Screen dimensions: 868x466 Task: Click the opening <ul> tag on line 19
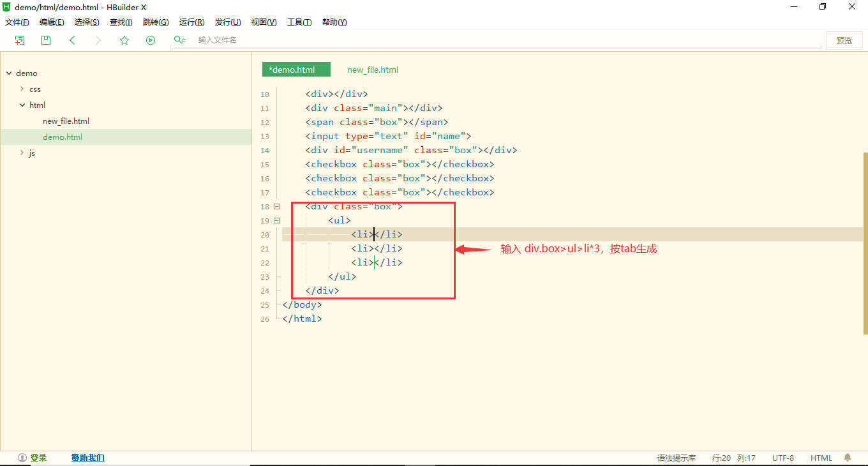coord(340,220)
